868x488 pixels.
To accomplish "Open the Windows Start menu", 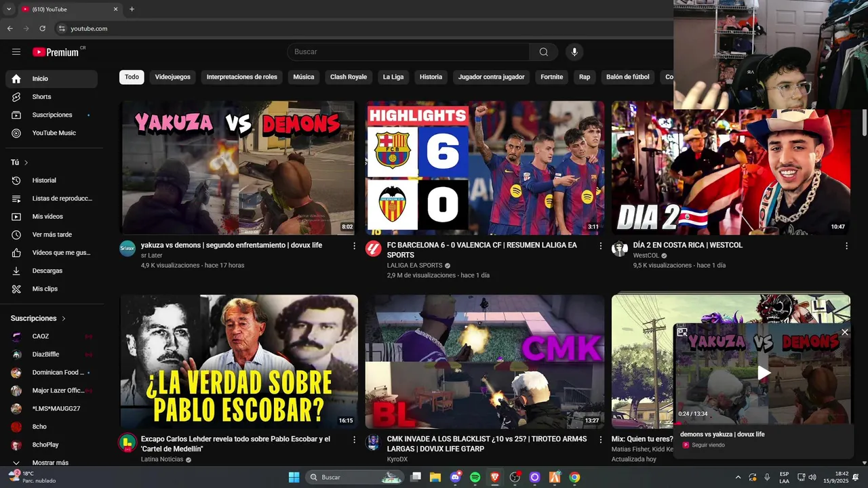I will (294, 477).
